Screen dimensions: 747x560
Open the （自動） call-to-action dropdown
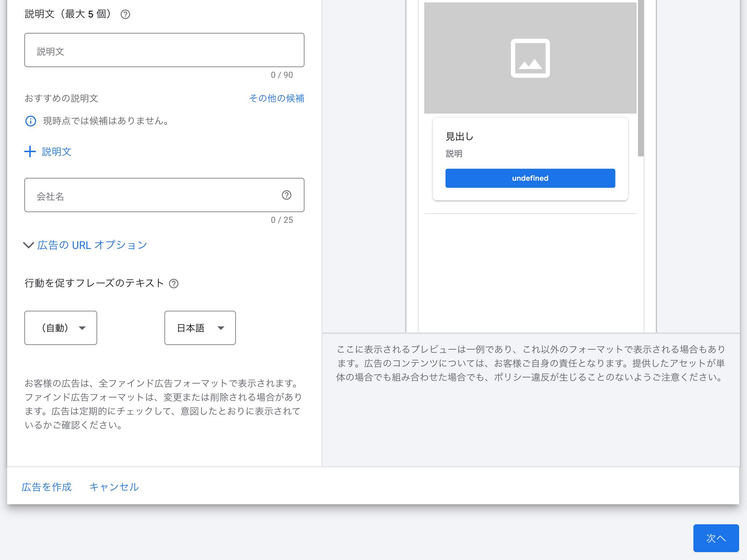pos(61,328)
